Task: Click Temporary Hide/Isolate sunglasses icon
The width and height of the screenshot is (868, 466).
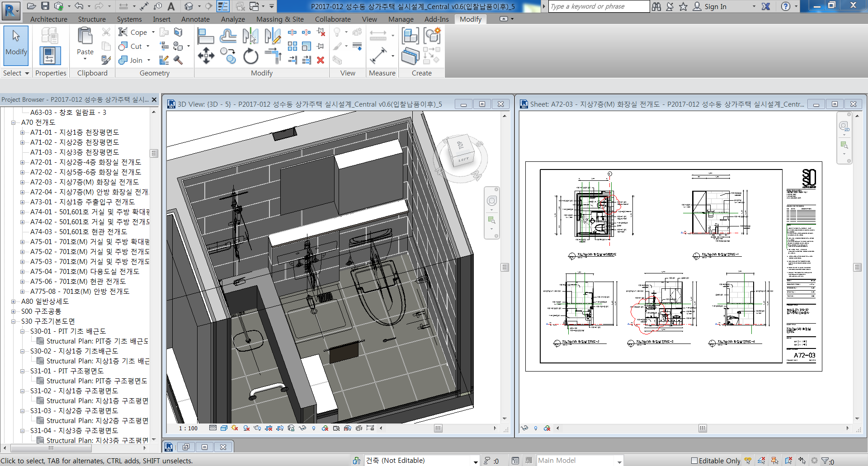Action: click(302, 428)
